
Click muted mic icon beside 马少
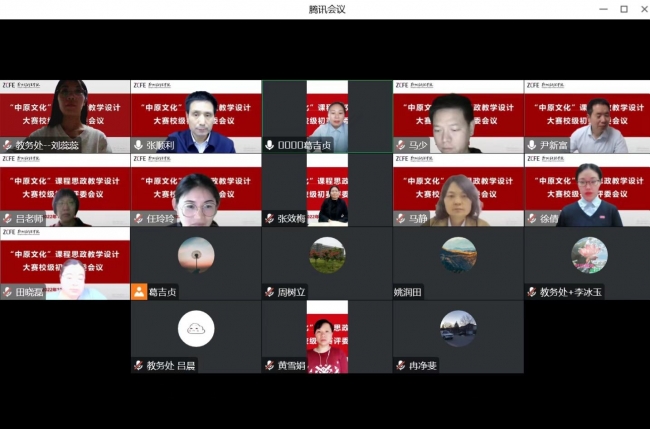(x=401, y=145)
